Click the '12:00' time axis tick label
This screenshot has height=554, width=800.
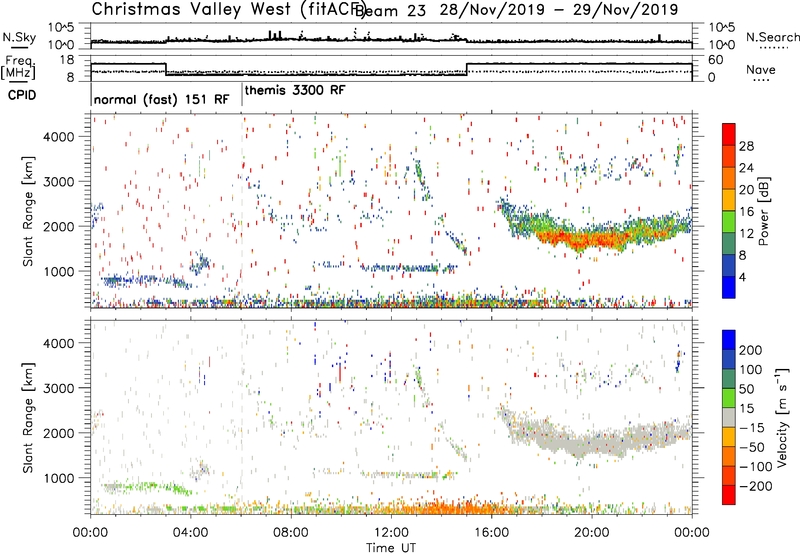coord(391,533)
